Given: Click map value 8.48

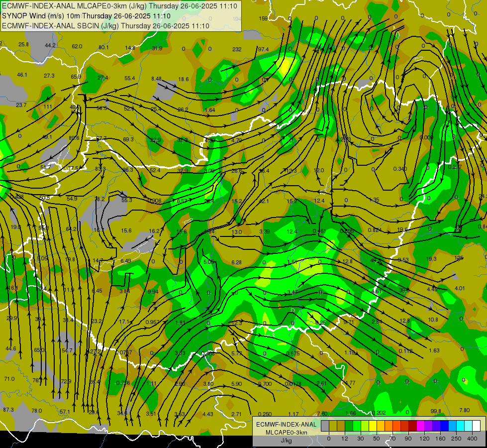Looking at the screenshot, I should (156, 79).
